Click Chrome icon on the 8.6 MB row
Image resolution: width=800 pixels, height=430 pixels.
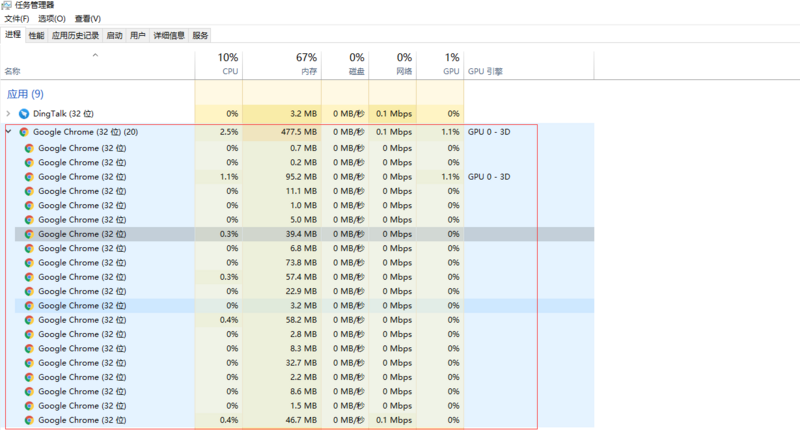(29, 391)
